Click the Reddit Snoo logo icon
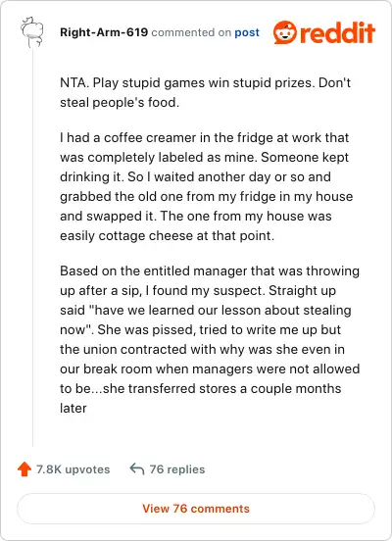The image size is (392, 541). point(284,32)
